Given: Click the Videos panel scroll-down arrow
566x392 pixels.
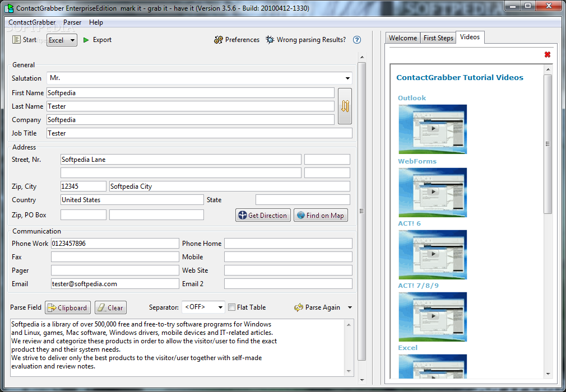Looking at the screenshot, I should point(548,374).
